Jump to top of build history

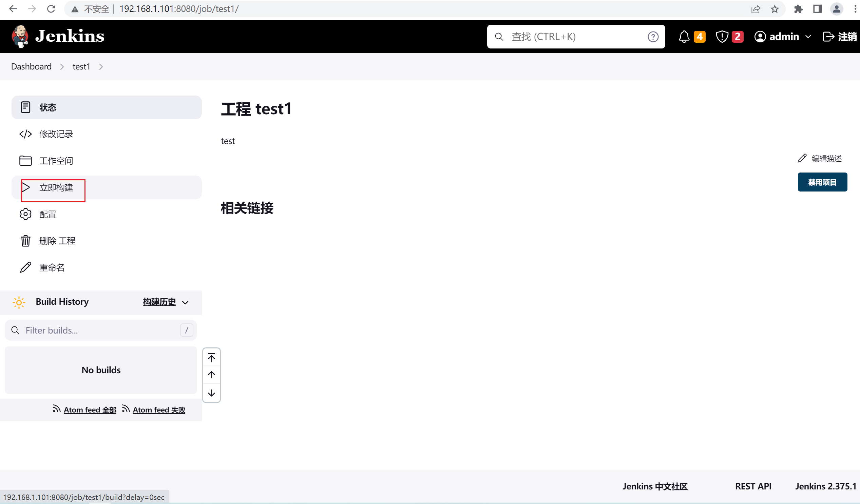coord(212,358)
